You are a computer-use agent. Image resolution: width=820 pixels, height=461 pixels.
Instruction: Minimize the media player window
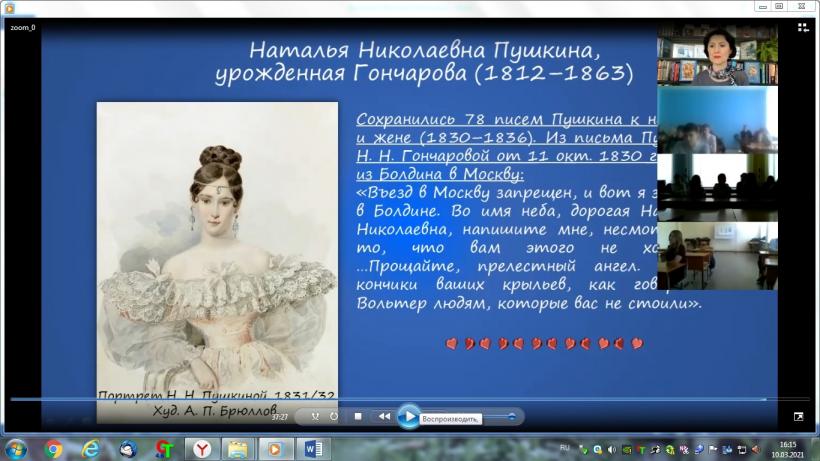click(x=763, y=6)
